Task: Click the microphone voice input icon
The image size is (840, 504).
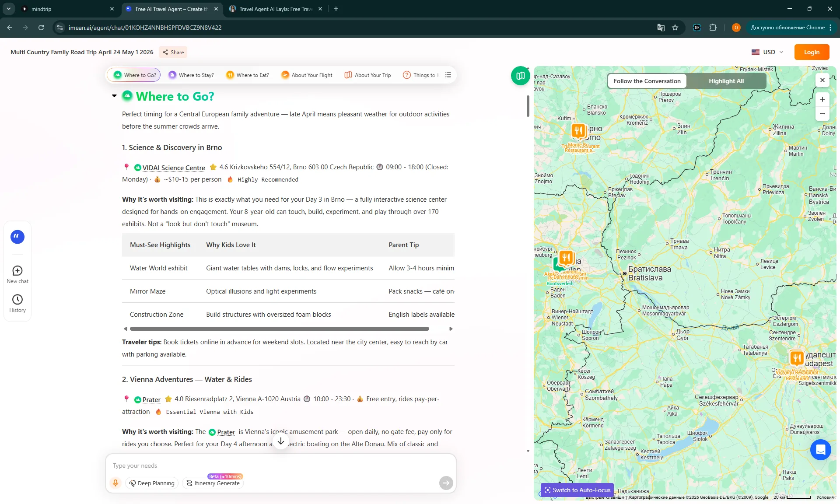Action: pos(115,483)
